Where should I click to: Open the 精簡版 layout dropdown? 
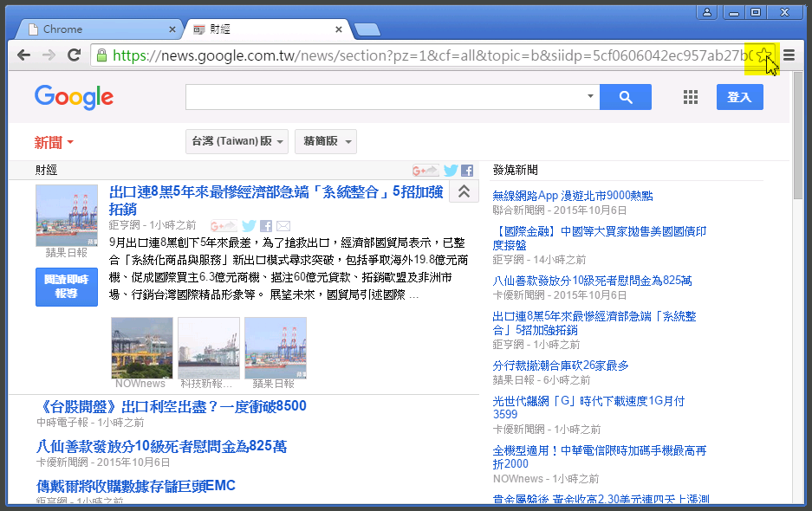pyautogui.click(x=326, y=141)
